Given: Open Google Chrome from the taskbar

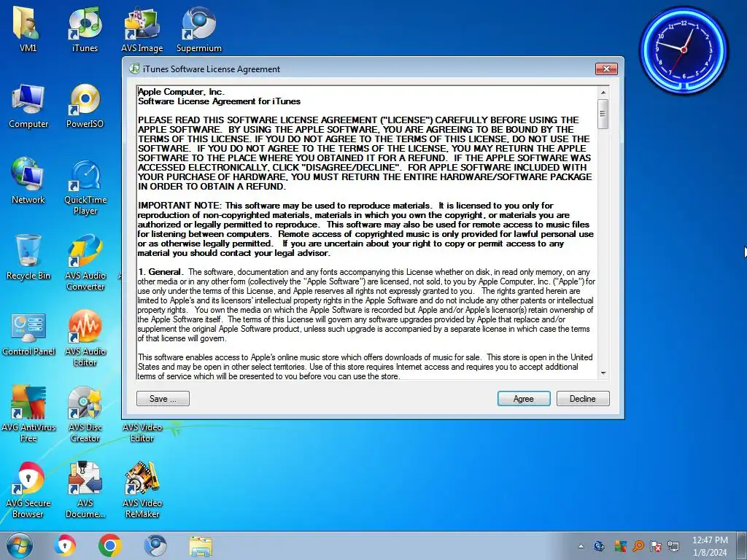Looking at the screenshot, I should [110, 545].
